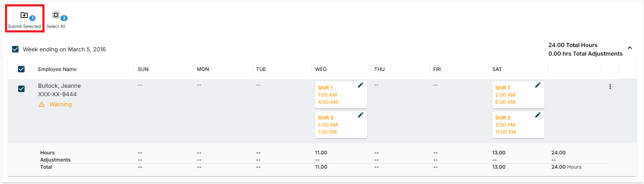Click the SAT column header
Viewport: 644px width, 184px height.
click(497, 69)
